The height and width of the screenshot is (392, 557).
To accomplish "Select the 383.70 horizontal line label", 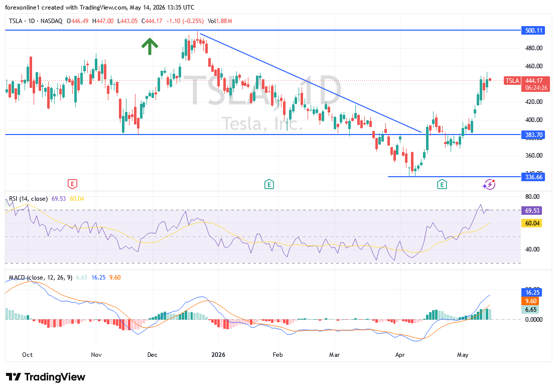I will click(534, 135).
